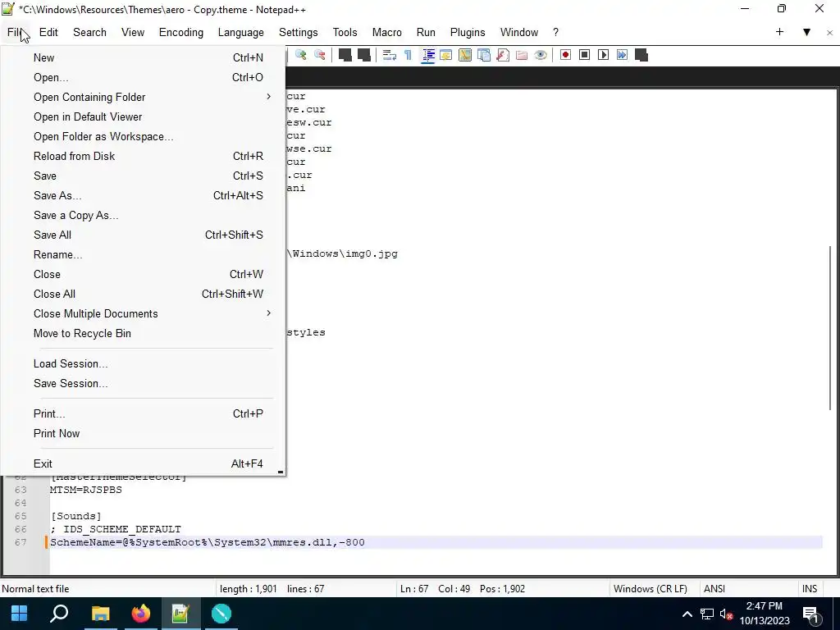840x630 pixels.
Task: Open the Define Your Language icon
Action: (445, 55)
